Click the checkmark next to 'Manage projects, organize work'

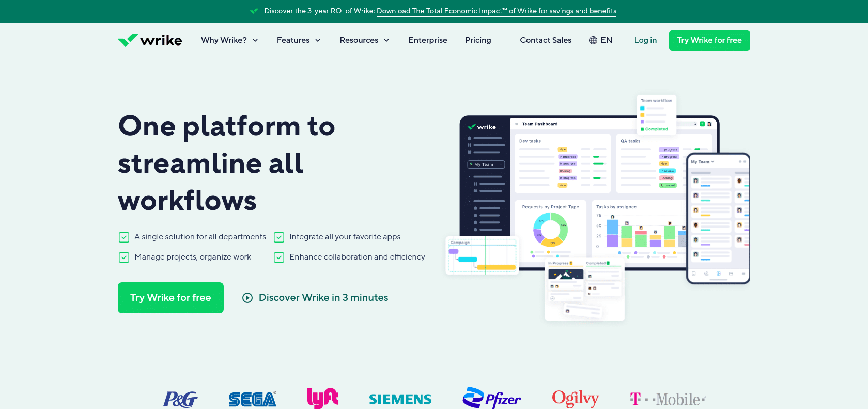coord(124,257)
